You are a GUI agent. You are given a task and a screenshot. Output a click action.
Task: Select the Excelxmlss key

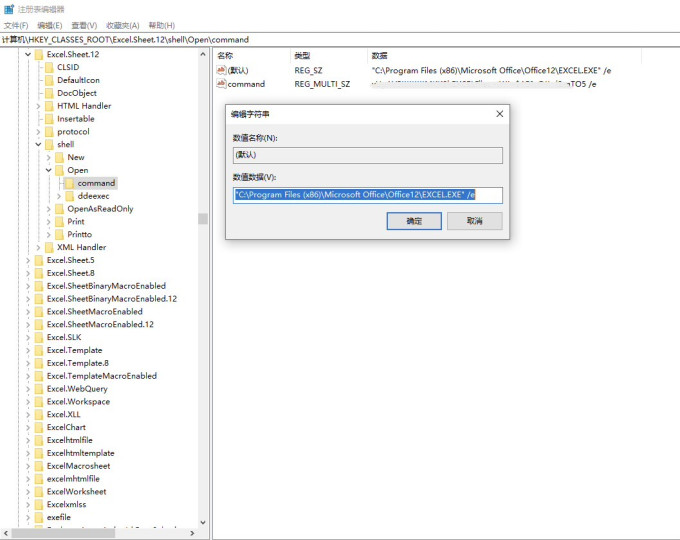[66, 504]
